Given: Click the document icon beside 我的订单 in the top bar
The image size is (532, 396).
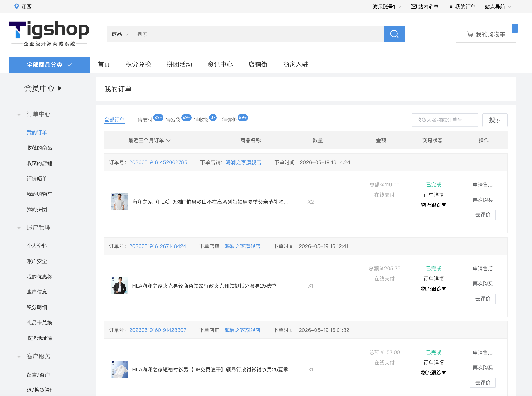Looking at the screenshot, I should tap(451, 6).
